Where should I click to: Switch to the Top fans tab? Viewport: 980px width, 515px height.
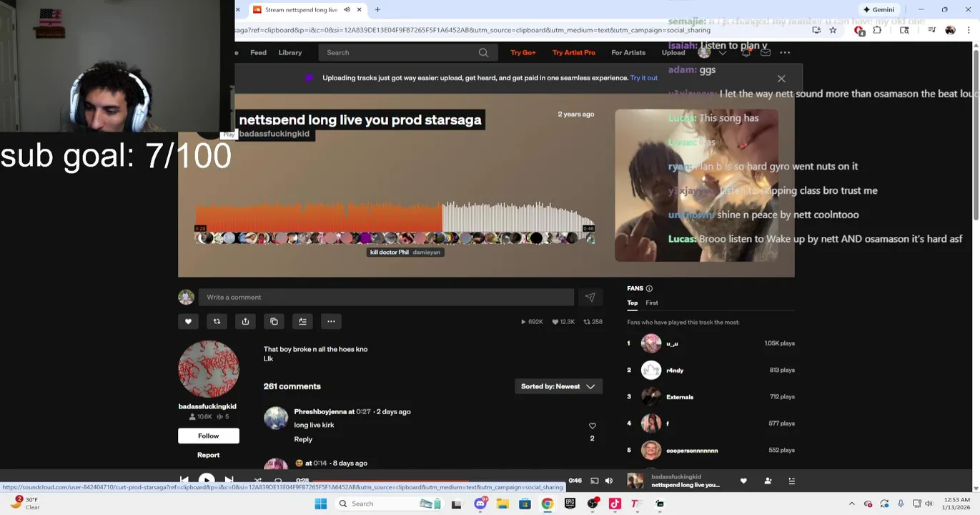pos(633,303)
